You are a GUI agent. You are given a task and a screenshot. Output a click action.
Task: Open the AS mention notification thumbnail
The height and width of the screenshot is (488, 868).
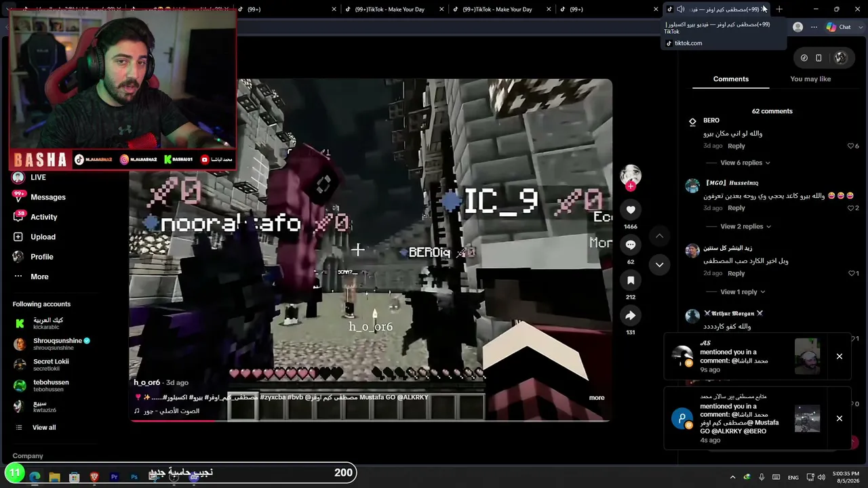pos(807,357)
